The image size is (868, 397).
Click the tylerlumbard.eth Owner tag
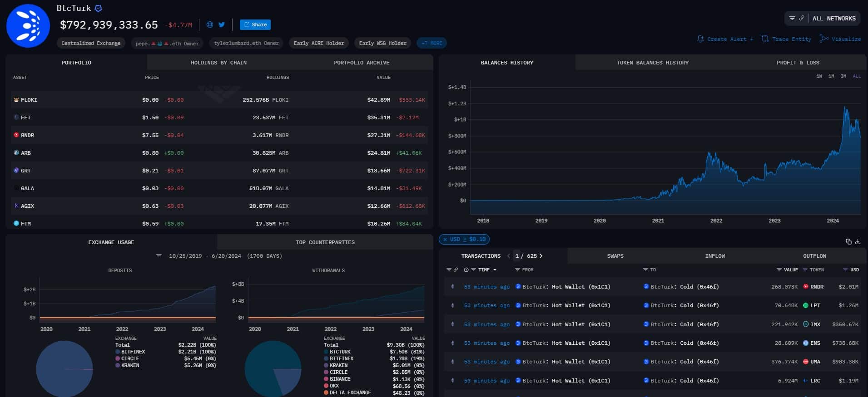pos(246,43)
